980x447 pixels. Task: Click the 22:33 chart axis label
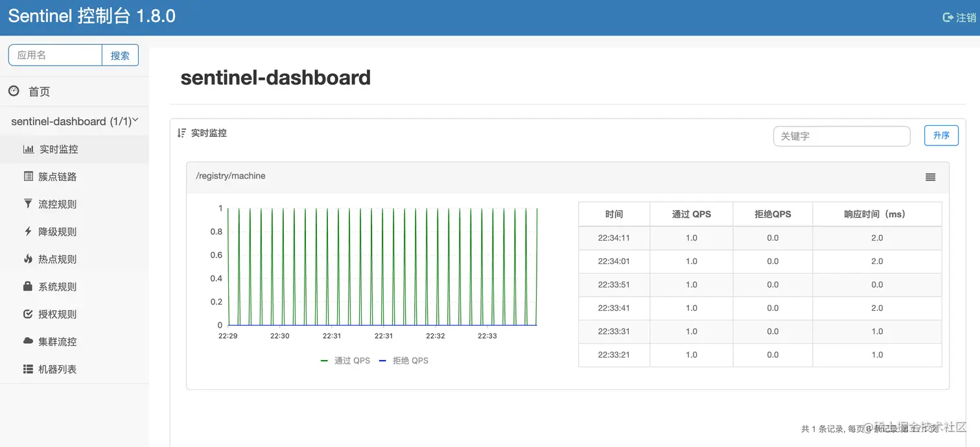pyautogui.click(x=487, y=336)
